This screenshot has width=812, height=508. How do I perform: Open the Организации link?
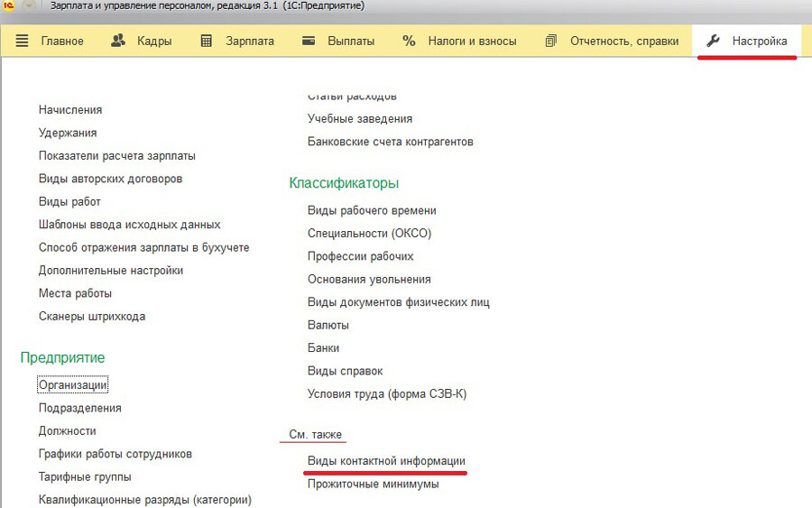tap(73, 384)
